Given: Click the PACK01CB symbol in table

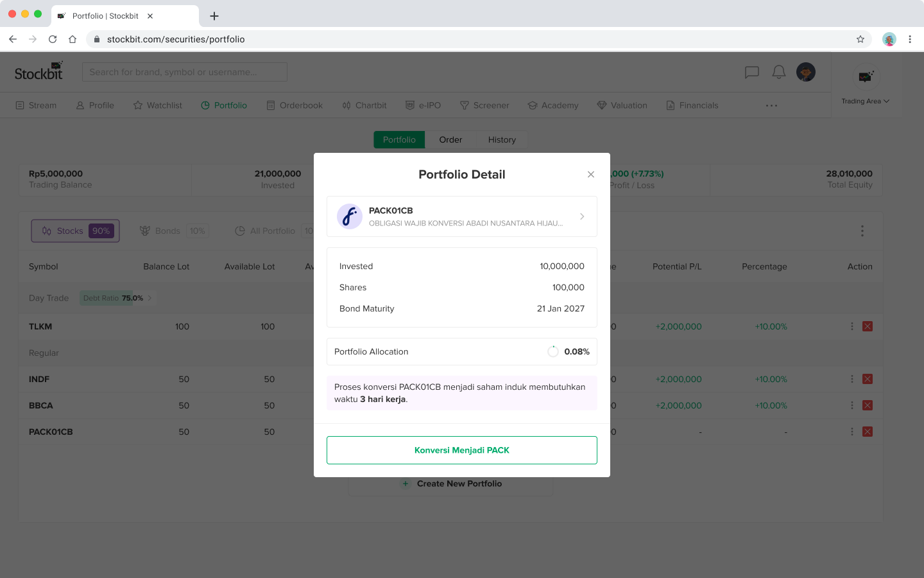Looking at the screenshot, I should click(x=51, y=432).
